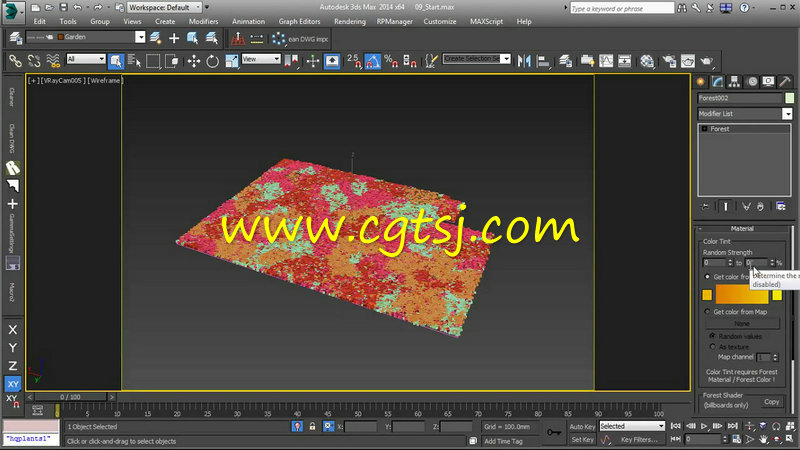Click the Pin Stack icon
The image size is (800, 450).
tap(706, 206)
